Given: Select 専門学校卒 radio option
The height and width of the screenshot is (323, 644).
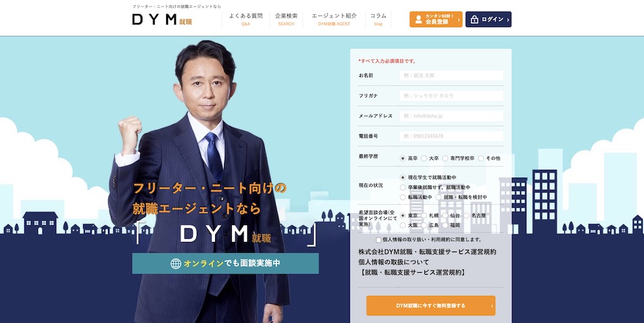Looking at the screenshot, I should 445,158.
